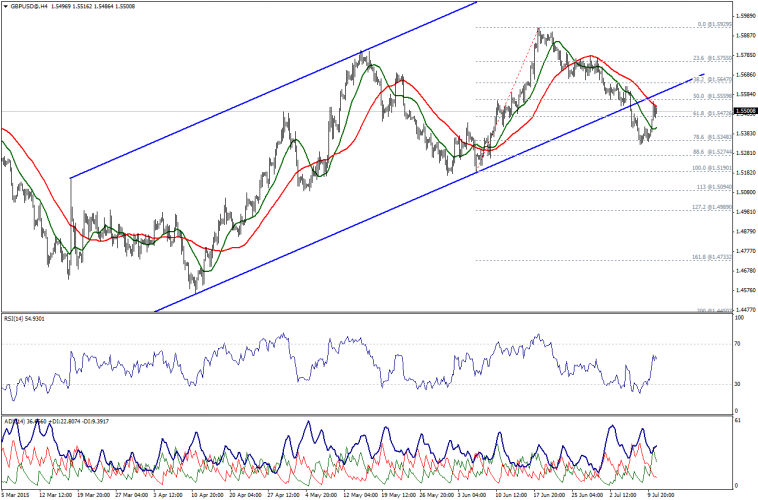Click the RSI 30 level axis label
This screenshot has height=500, width=758.
point(738,384)
